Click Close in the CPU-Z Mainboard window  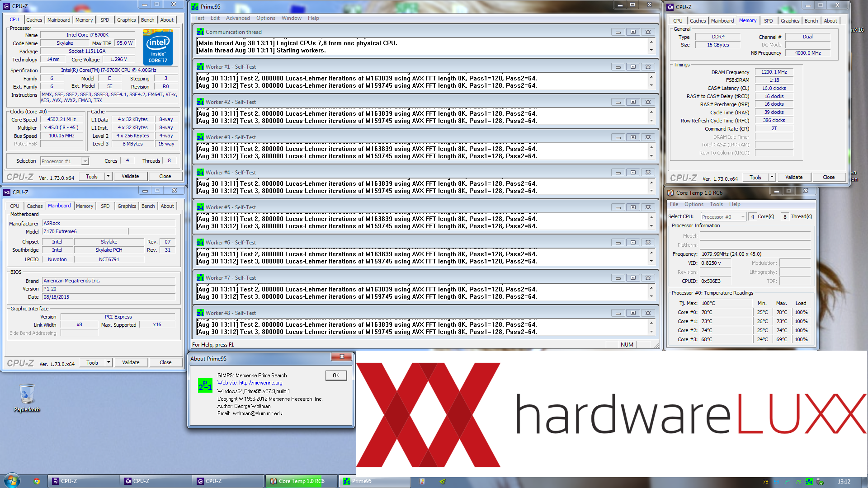(x=165, y=362)
